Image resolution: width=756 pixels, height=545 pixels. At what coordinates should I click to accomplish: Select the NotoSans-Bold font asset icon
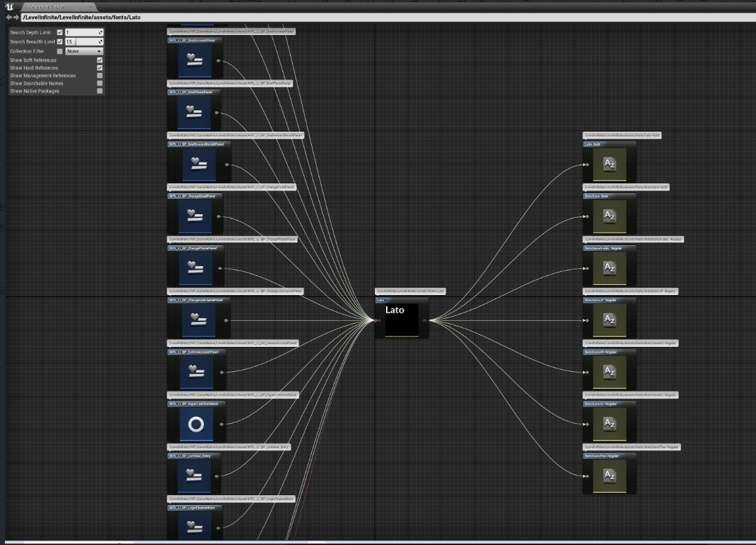coord(609,216)
